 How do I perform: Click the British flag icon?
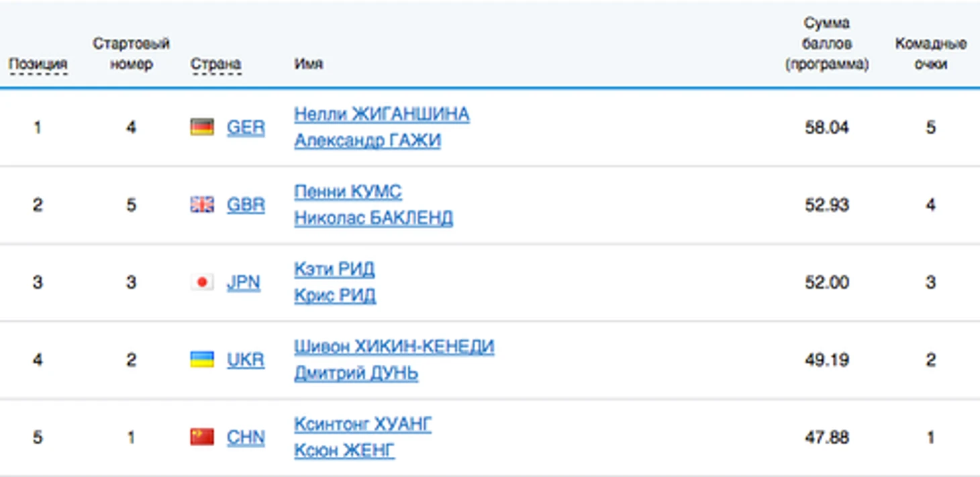pos(202,204)
